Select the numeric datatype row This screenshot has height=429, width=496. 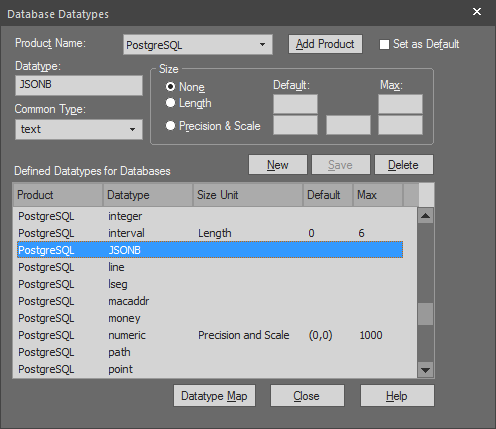(210, 335)
